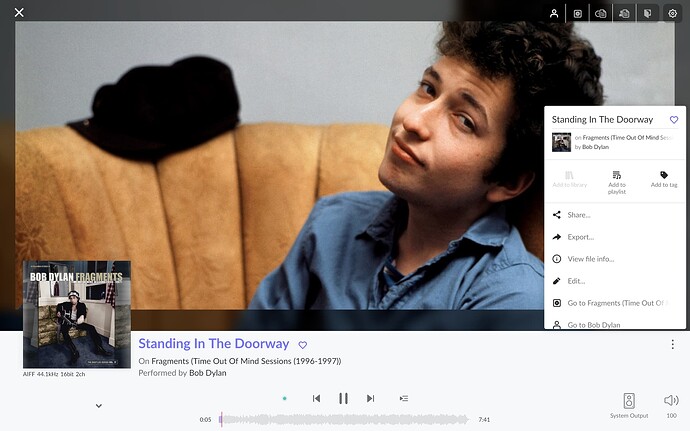Choose View file info... menu entry

615,259
